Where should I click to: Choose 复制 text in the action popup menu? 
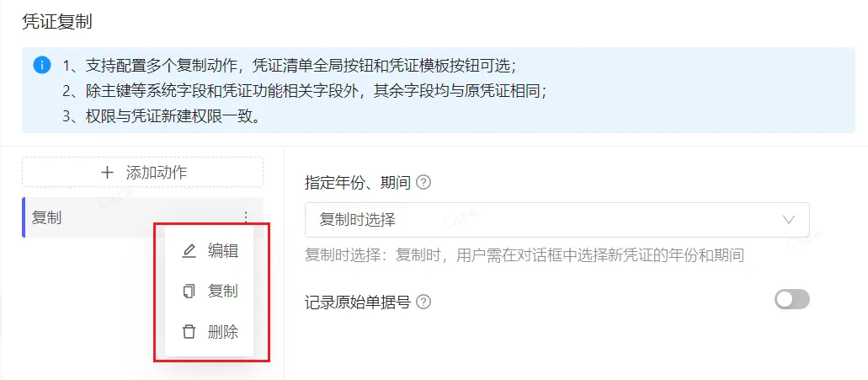(223, 292)
